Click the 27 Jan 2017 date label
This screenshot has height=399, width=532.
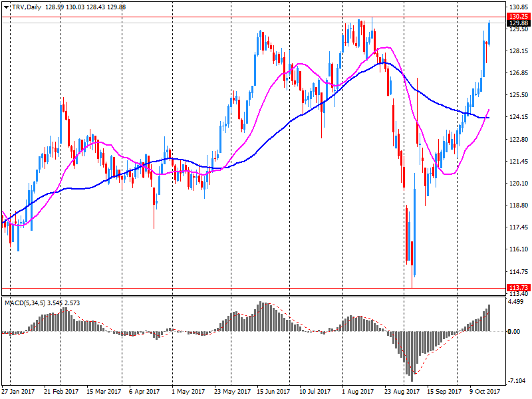pyautogui.click(x=18, y=391)
